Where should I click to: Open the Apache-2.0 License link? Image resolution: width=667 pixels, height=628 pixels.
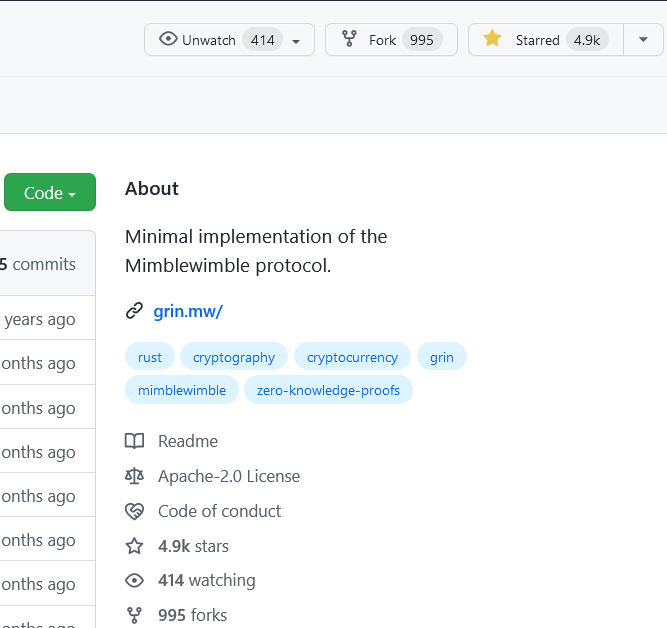point(229,476)
